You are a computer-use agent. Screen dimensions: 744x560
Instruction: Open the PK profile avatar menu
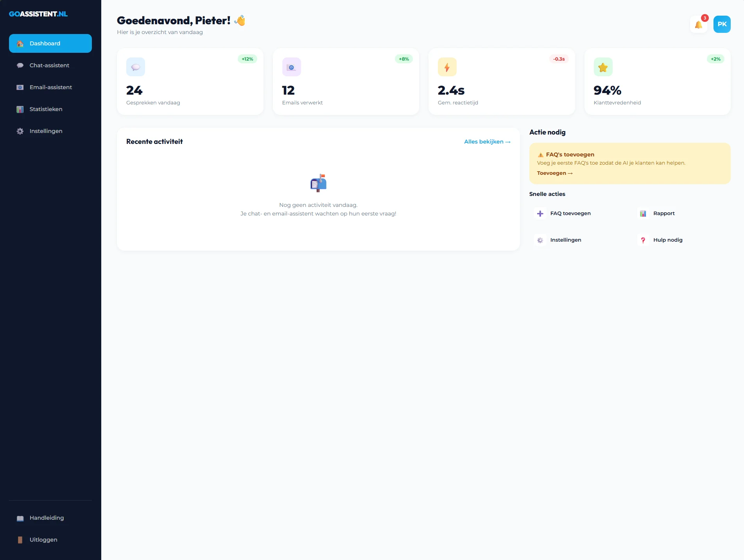coord(722,24)
